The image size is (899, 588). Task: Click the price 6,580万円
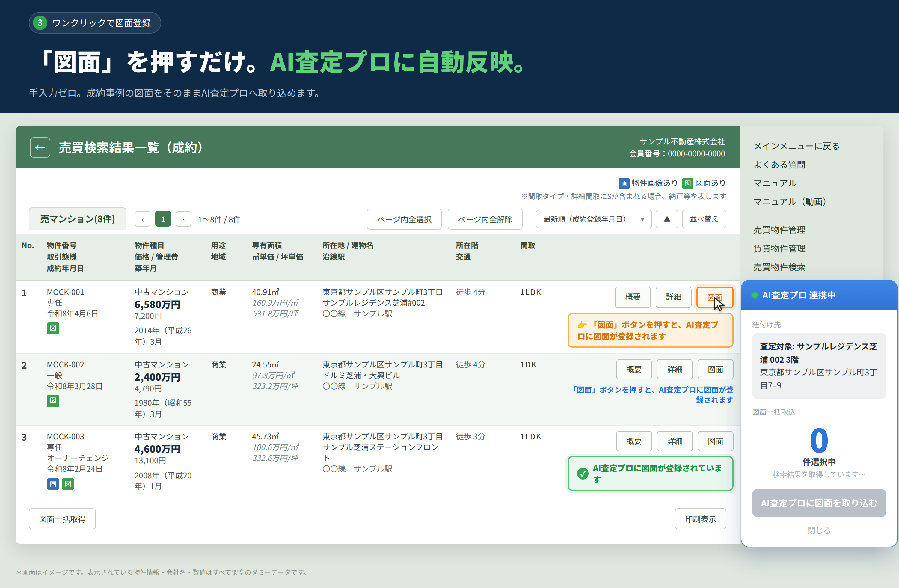[157, 304]
